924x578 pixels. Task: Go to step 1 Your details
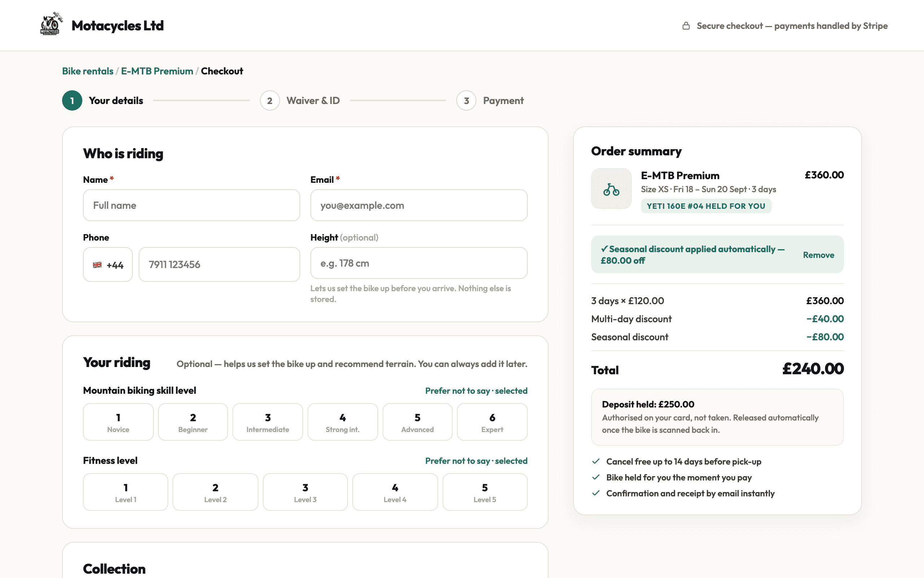tap(103, 100)
